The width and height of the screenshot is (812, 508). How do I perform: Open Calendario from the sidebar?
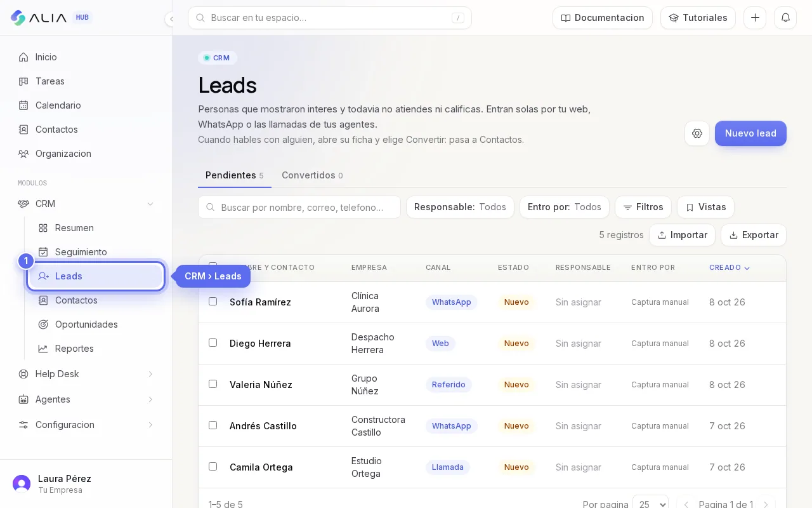86,105
